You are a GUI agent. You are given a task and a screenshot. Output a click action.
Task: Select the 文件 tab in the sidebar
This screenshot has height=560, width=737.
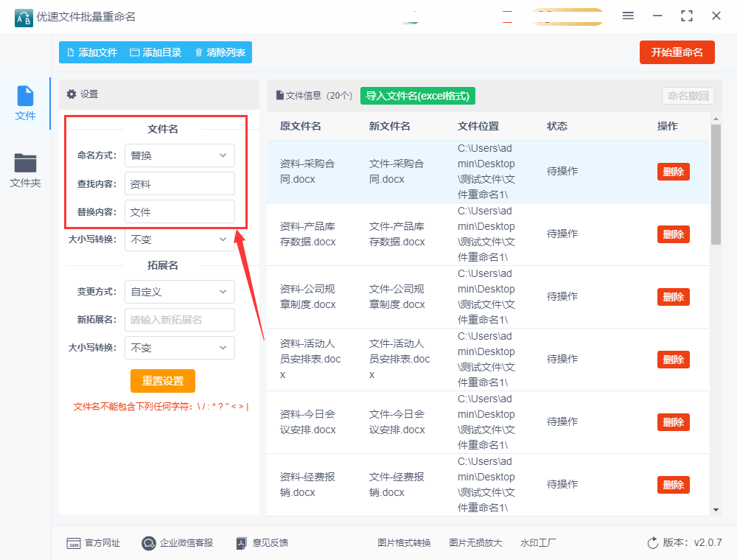tap(25, 103)
